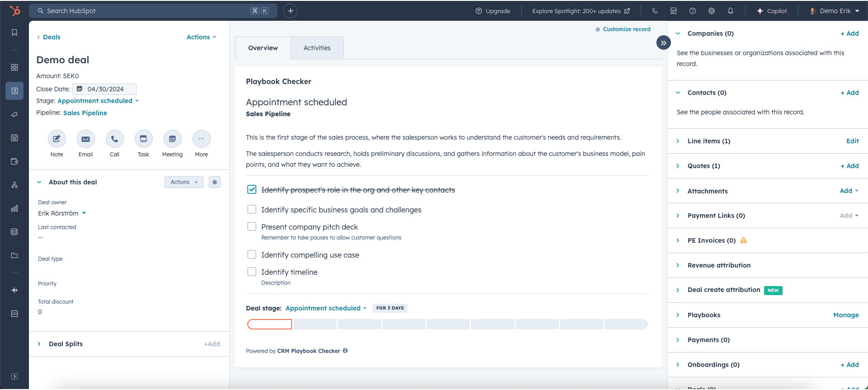Screen dimensions: 868x390
Task: Open the Automation sidebar icon
Action: (x=14, y=185)
